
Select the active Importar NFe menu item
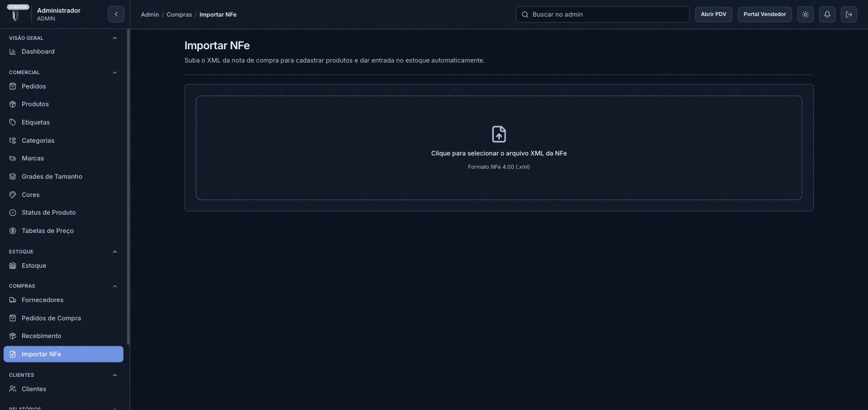click(x=63, y=354)
